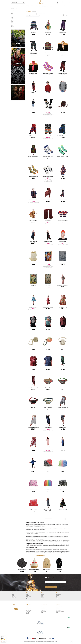Tick the newsletter consent checkbox
The image size is (81, 644).
coord(45,584)
